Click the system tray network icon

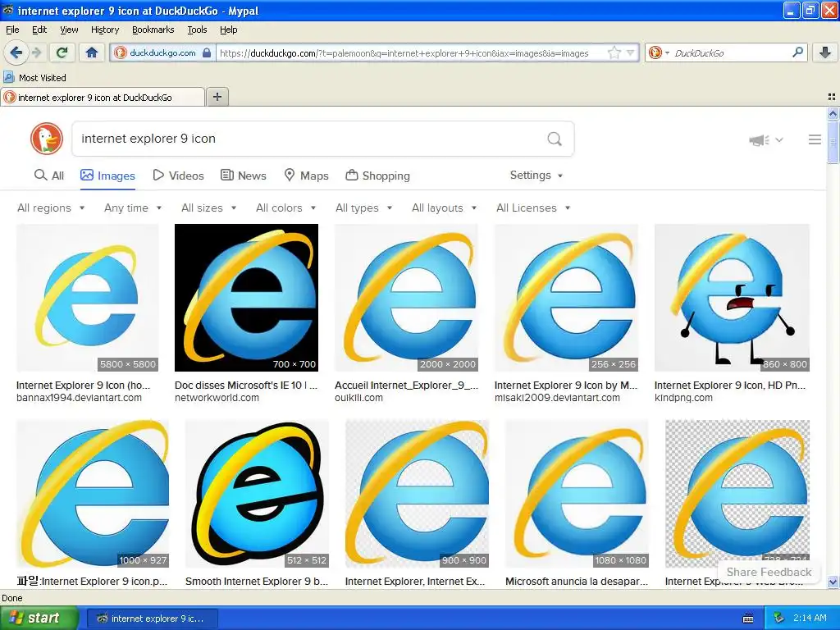[779, 618]
